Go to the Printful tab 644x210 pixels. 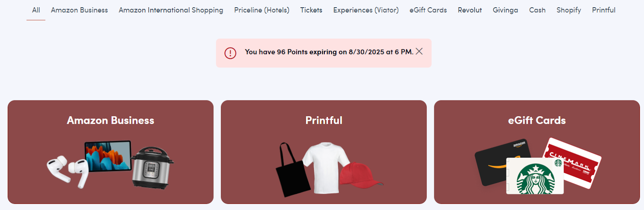[603, 10]
